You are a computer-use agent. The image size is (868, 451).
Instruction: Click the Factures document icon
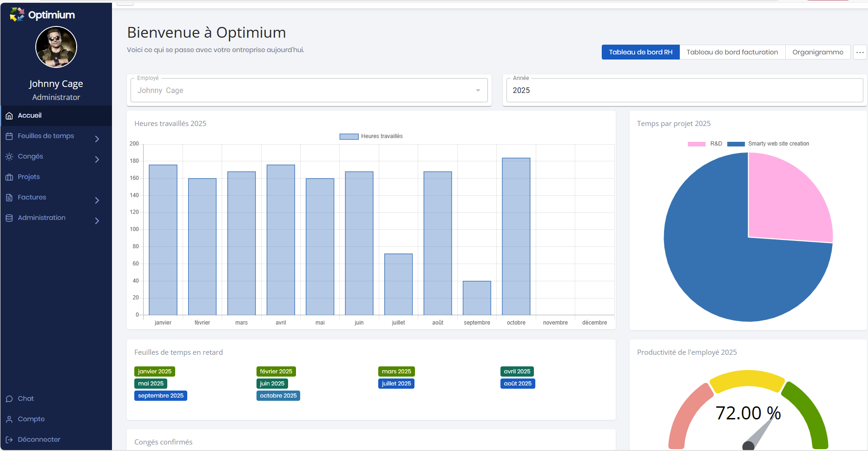[9, 198]
